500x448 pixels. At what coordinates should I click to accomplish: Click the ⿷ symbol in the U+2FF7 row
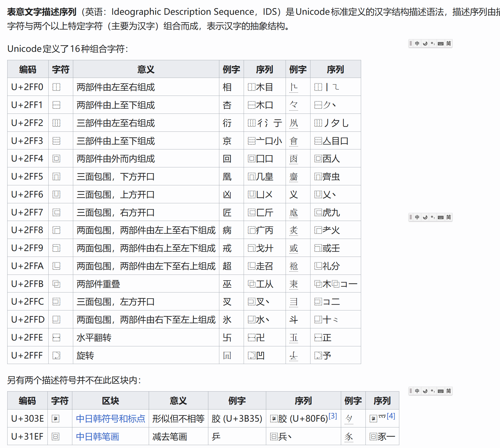(56, 212)
